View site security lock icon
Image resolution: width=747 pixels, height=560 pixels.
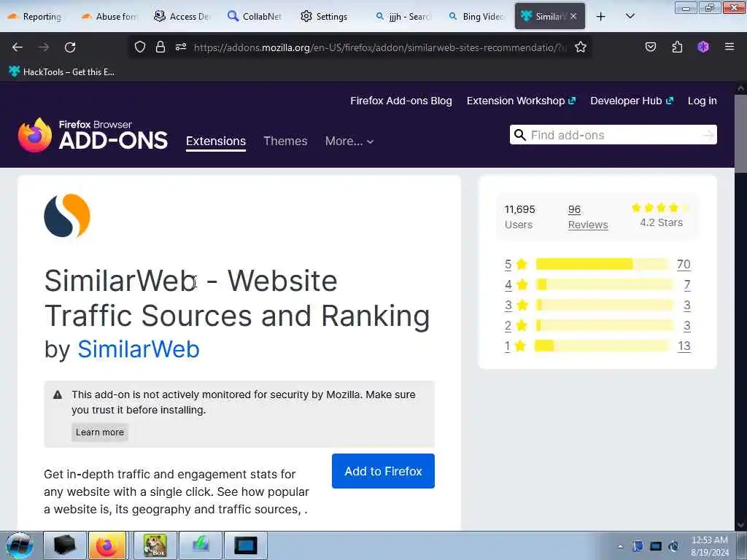160,47
